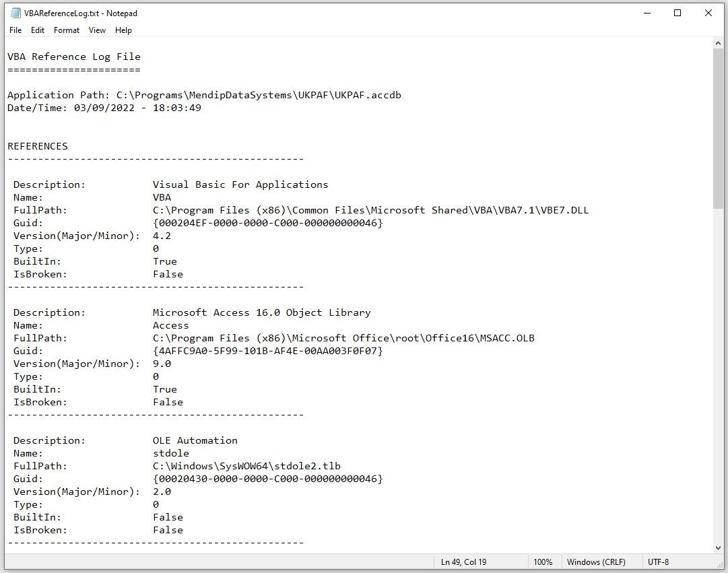Click the Guid {4AFFC9A0-5F99-101B-AF4E-00AA003F0F07}
This screenshot has width=728, height=573.
click(268, 351)
